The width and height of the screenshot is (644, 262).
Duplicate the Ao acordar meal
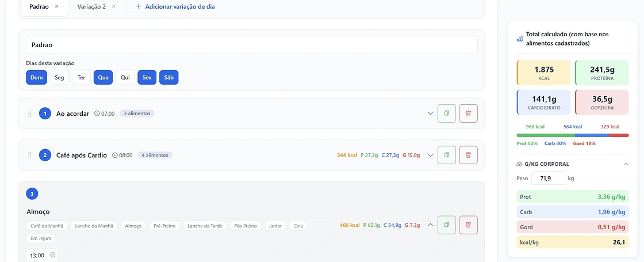447,113
